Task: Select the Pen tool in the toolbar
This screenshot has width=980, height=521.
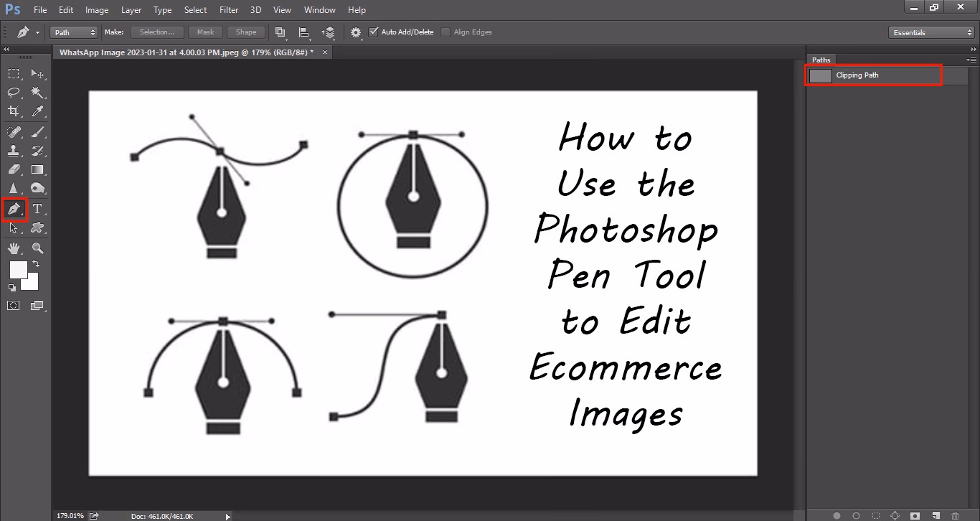Action: (x=13, y=209)
